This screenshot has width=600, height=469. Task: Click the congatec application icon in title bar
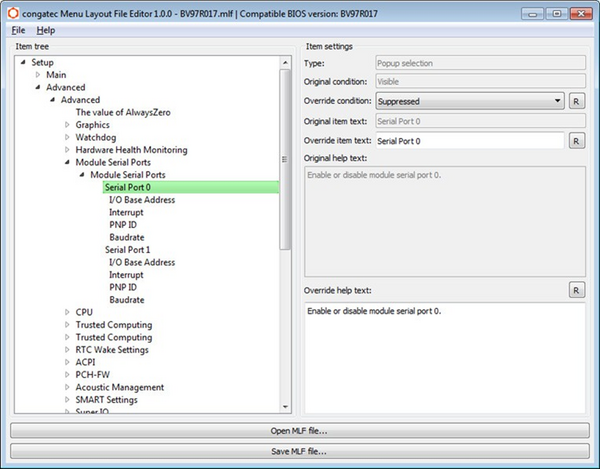click(10, 10)
